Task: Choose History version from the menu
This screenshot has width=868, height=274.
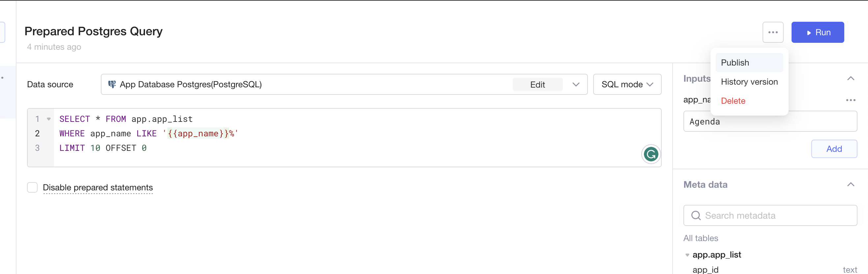Action: pyautogui.click(x=749, y=82)
